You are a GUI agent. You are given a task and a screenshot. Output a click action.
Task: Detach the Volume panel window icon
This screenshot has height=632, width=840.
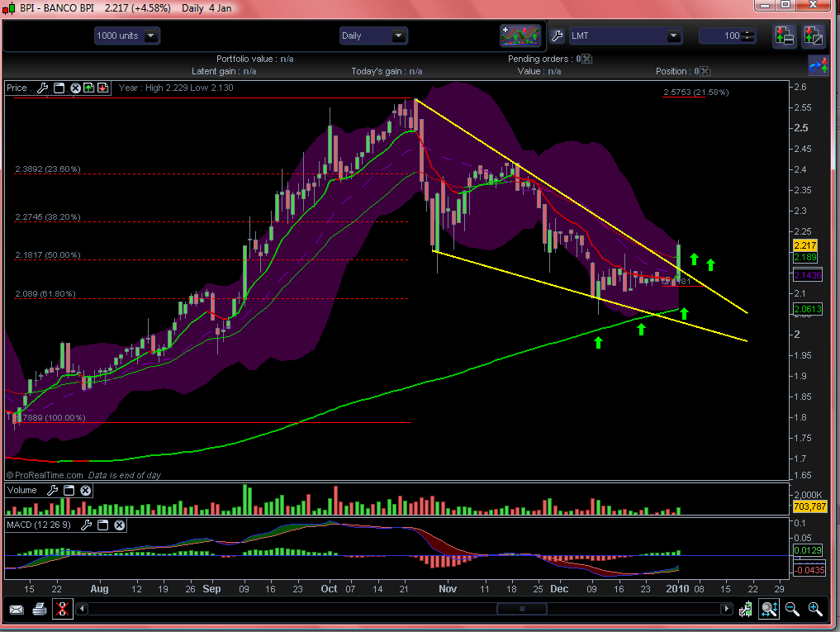pos(69,490)
